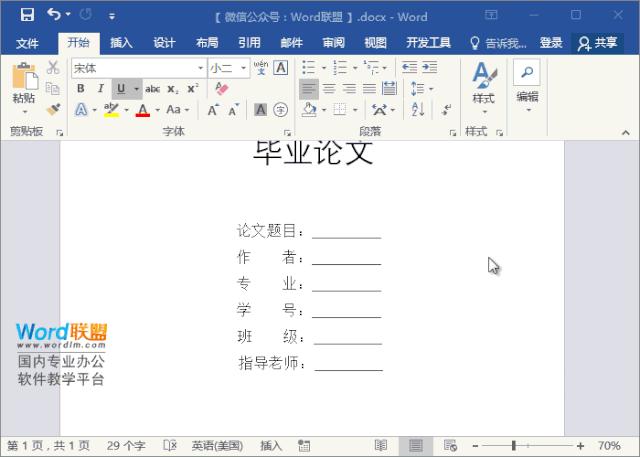640x457 pixels.
Task: Switch to the 审阅 tab
Action: click(333, 42)
